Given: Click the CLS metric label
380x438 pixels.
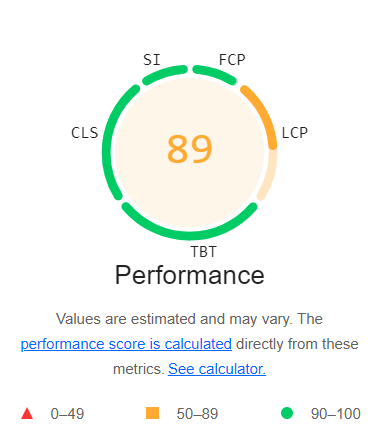Looking at the screenshot, I should pos(85,133).
